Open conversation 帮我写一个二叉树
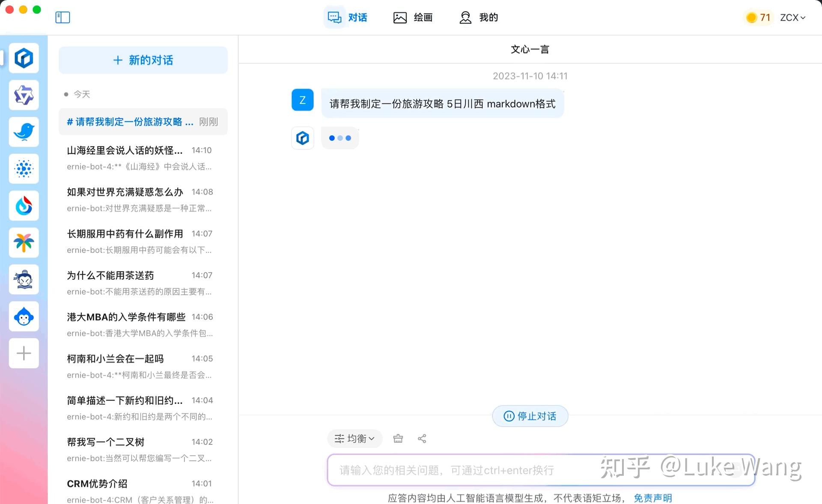 tap(143, 450)
